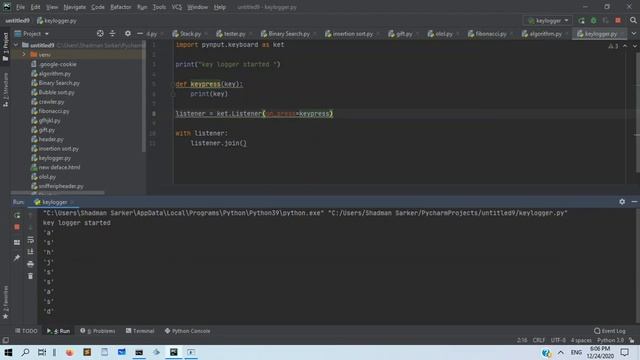This screenshot has height=360, width=640.
Task: Open the Structure tool window sidebar
Action: click(x=5, y=90)
